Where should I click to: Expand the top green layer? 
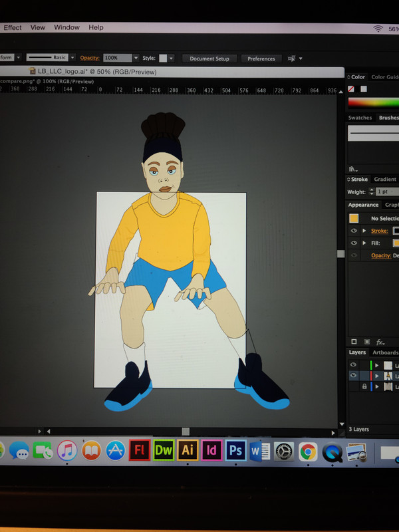[x=376, y=365]
